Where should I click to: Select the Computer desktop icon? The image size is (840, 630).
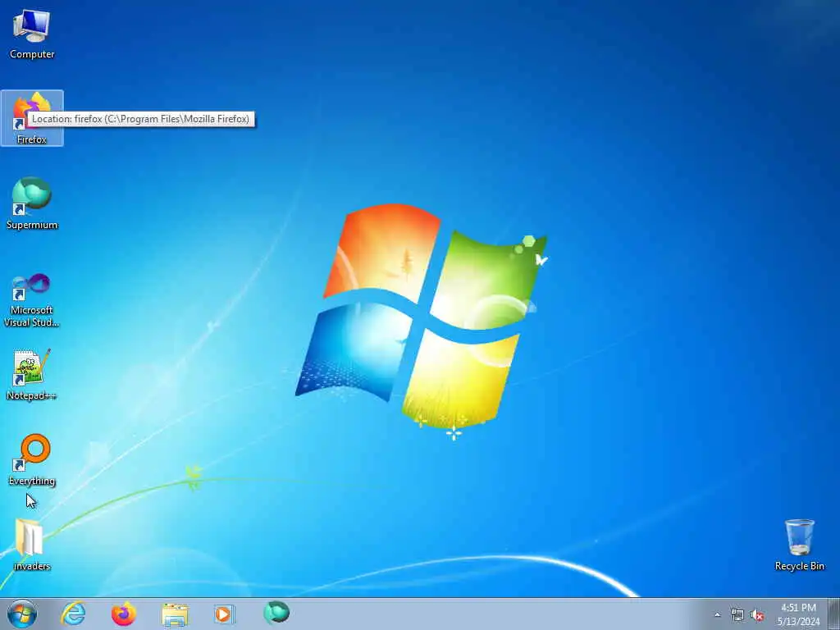(32, 33)
